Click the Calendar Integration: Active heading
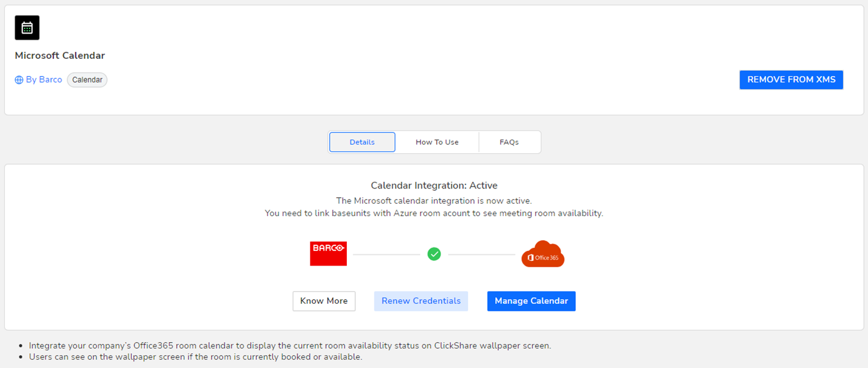The image size is (868, 368). click(x=434, y=185)
